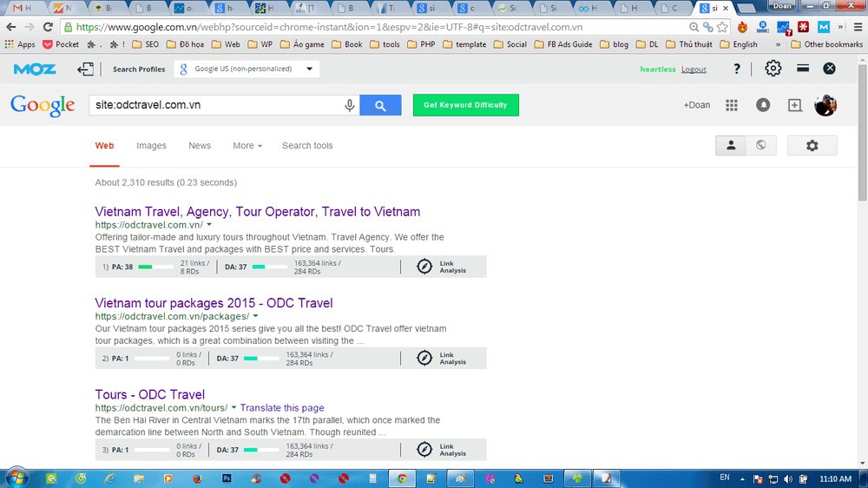Viewport: 868px width, 488px height.
Task: Open the SEO bookmarks folder
Action: pos(146,44)
